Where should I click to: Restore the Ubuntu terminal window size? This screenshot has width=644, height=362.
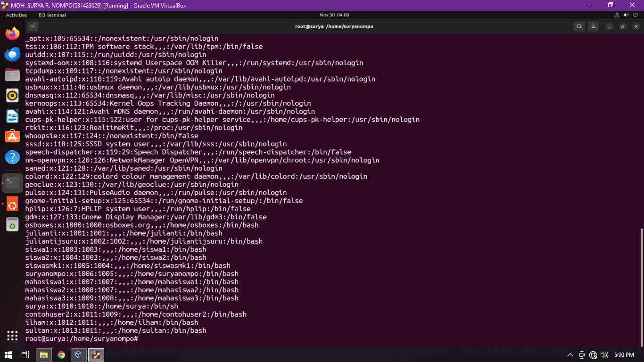coord(622,26)
